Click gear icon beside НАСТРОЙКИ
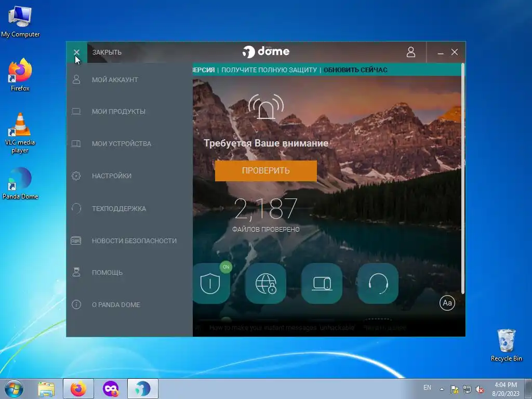 [x=76, y=176]
